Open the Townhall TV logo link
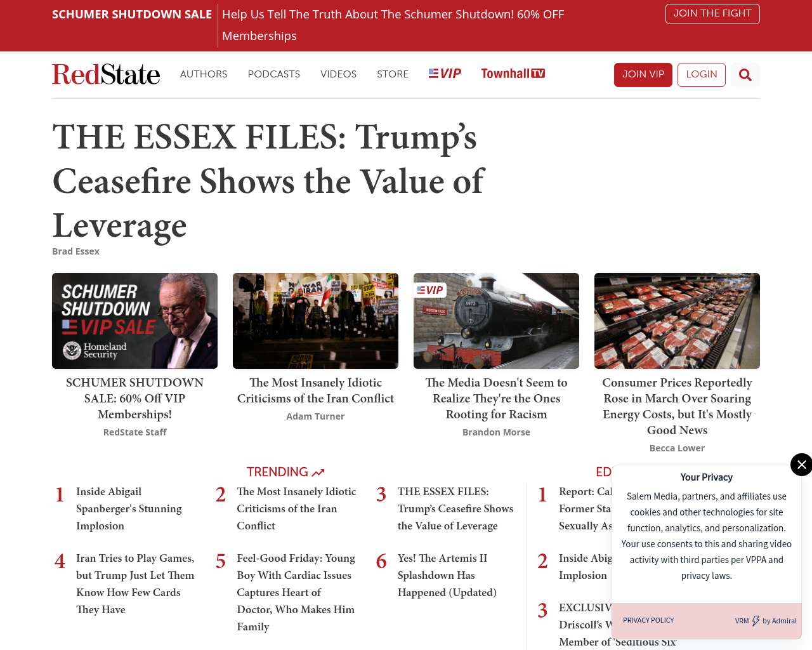 tap(513, 74)
